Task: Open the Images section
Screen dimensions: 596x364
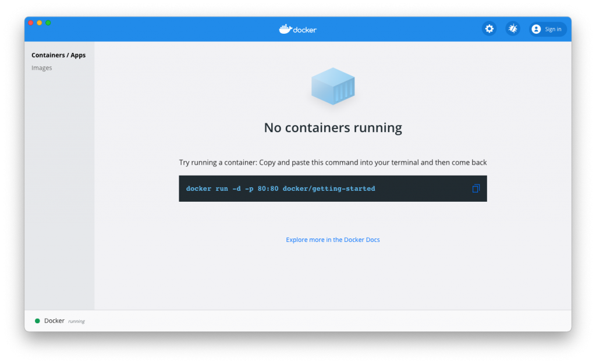Action: tap(42, 68)
